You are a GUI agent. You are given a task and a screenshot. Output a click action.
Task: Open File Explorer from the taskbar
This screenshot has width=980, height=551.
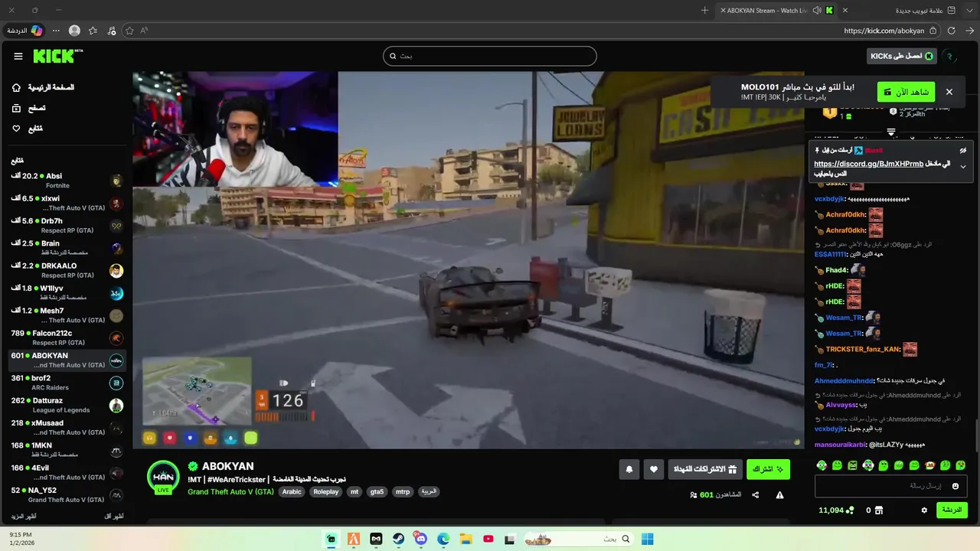[465, 539]
